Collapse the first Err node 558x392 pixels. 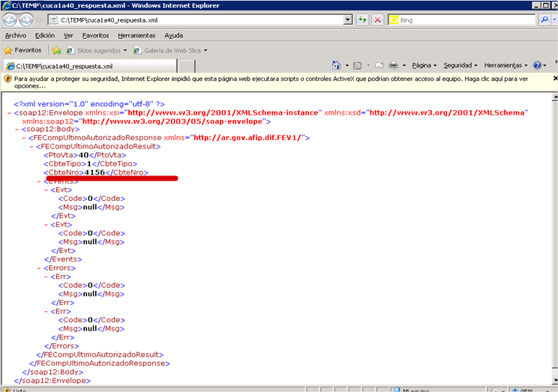[46, 277]
